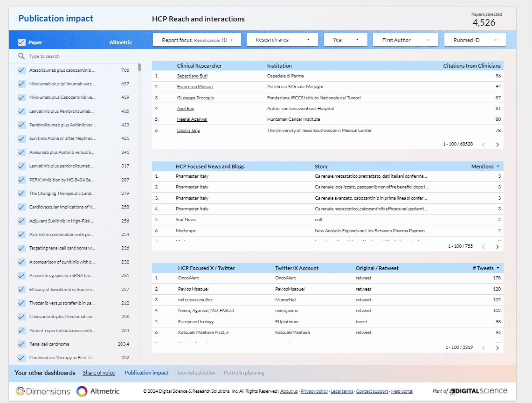
Task: Uncheck the Renal cell carcinoma paper checkbox
Action: (x=21, y=344)
